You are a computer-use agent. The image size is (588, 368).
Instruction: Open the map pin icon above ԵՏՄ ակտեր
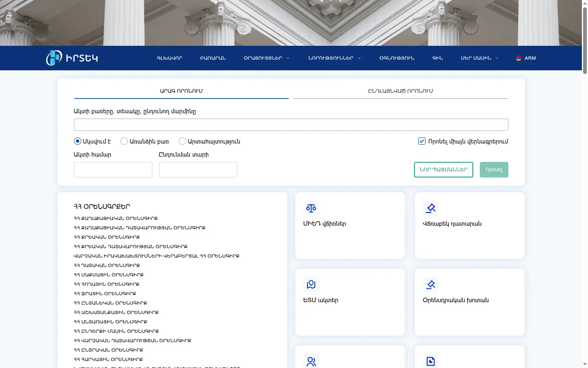click(x=311, y=285)
